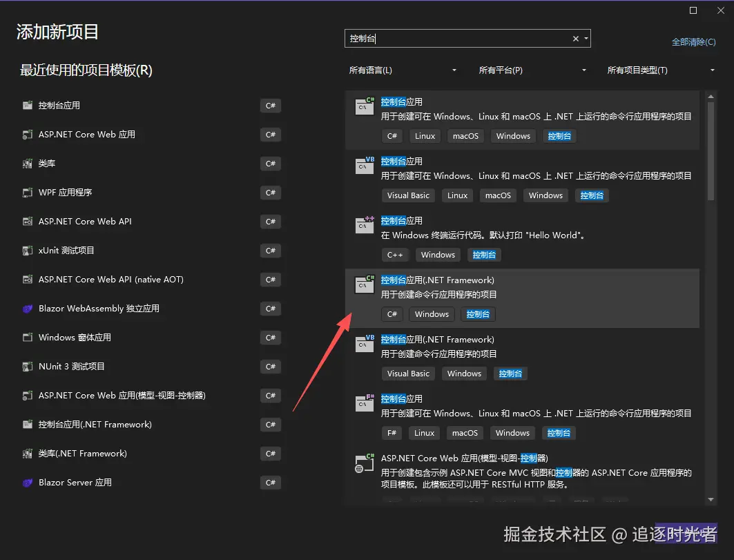734x560 pixels.
Task: Click the Windows 窗体应用 recent template icon
Action: pos(28,338)
